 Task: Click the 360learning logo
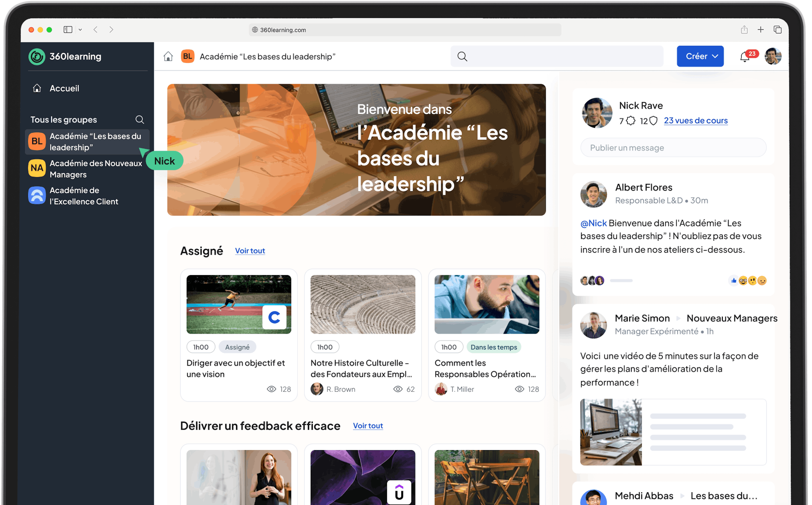(x=65, y=57)
